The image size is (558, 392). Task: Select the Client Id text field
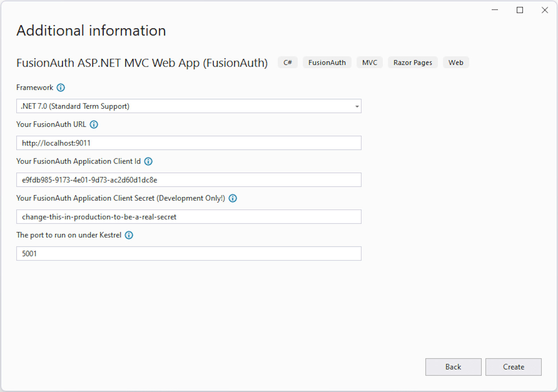pos(188,180)
